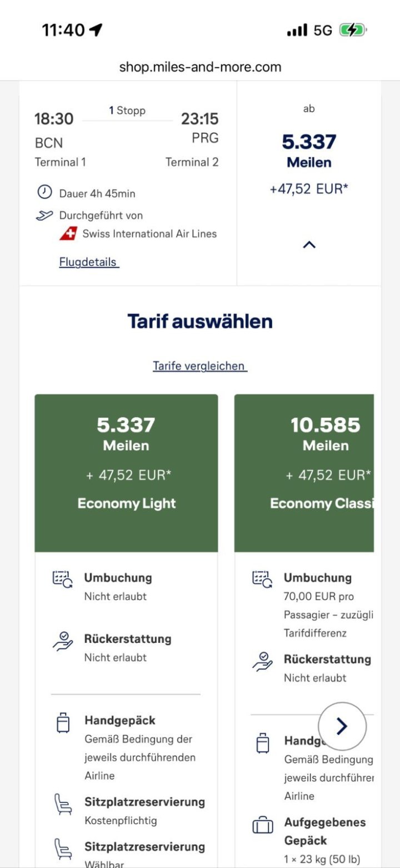
Task: Select the Economy Light fare card
Action: tap(126, 473)
